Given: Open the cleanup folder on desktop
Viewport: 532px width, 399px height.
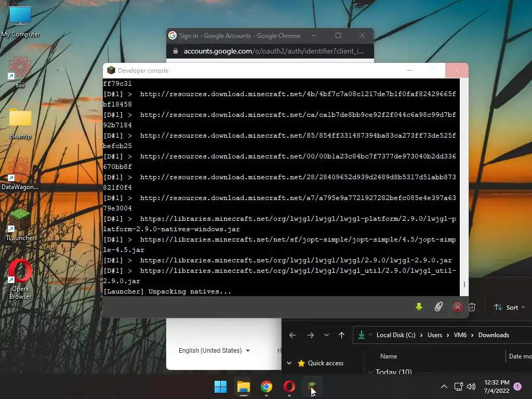Looking at the screenshot, I should click(x=20, y=124).
